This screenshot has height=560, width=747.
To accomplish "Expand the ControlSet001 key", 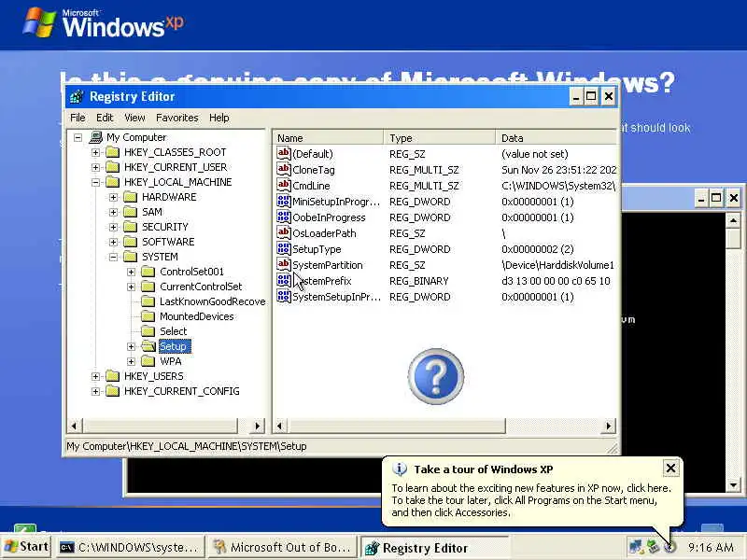I will (131, 272).
